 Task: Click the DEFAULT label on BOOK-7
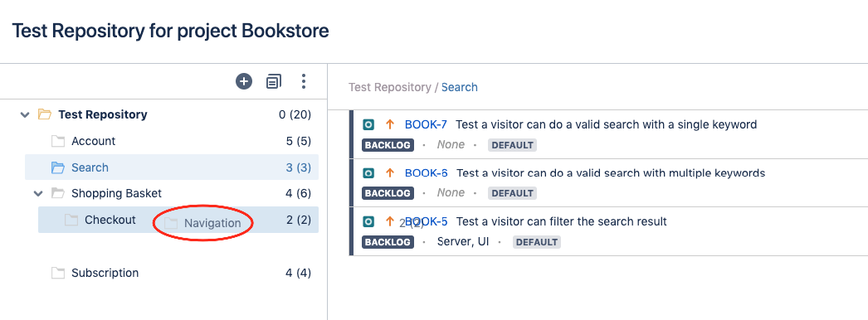pos(512,145)
